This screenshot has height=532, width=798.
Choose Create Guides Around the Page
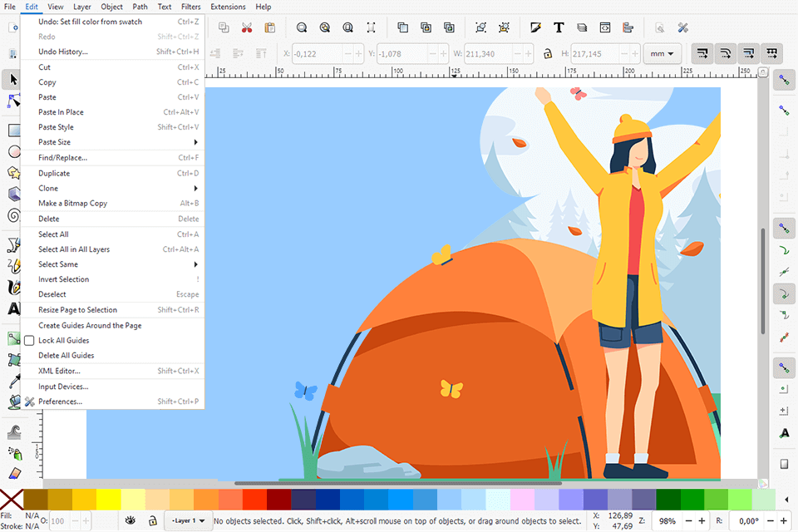click(112, 325)
